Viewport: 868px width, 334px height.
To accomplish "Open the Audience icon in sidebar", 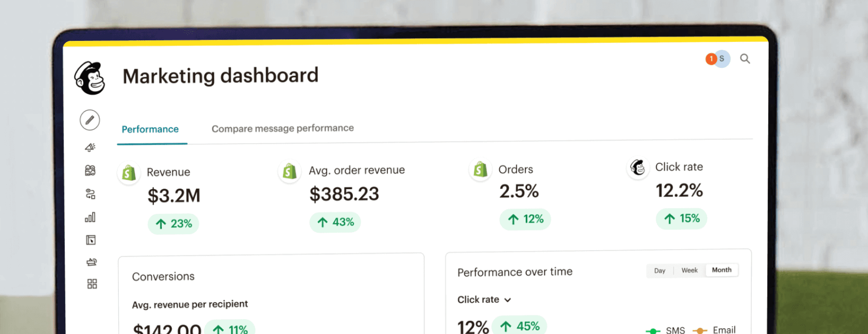I will (90, 170).
